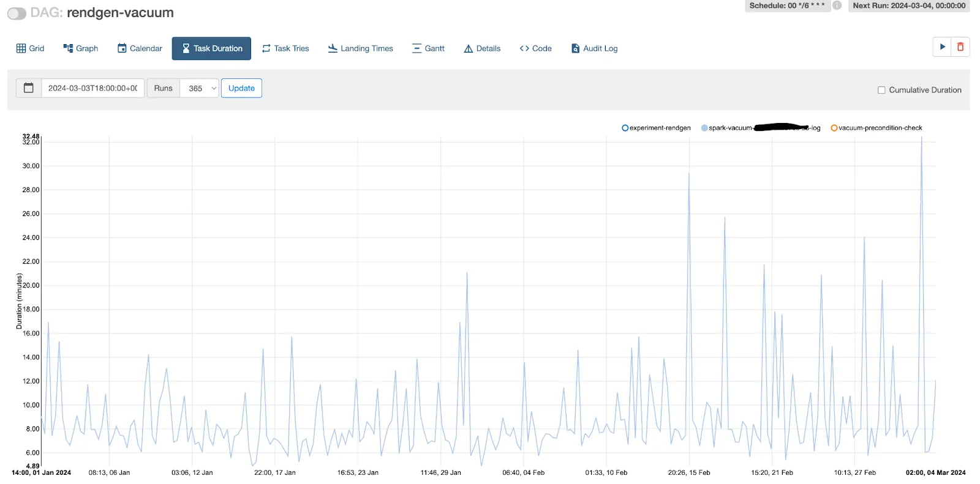Expand the Runs count dropdown
The height and width of the screenshot is (484, 980).
pyautogui.click(x=199, y=88)
